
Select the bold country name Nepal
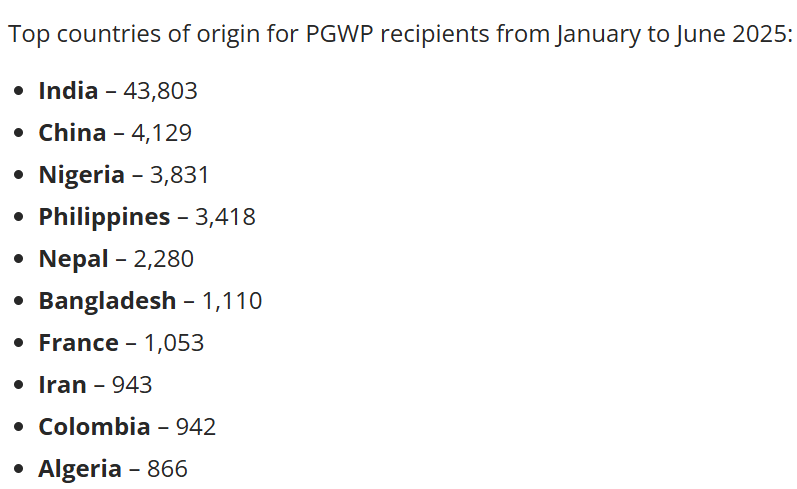click(x=73, y=259)
